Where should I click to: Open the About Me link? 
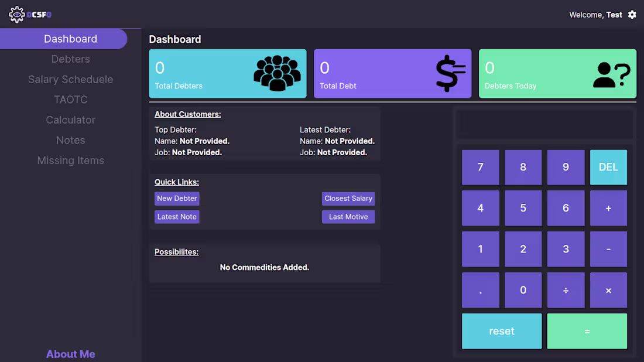coord(70,354)
